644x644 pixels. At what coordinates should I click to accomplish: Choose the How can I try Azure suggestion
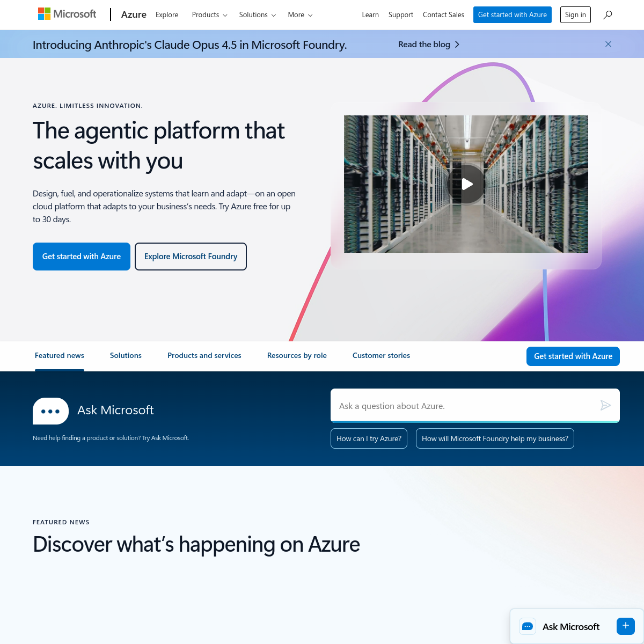[369, 438]
